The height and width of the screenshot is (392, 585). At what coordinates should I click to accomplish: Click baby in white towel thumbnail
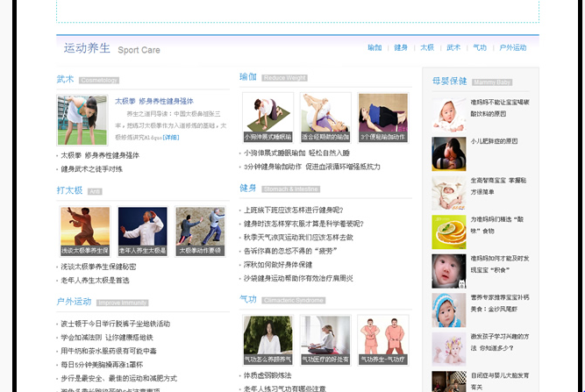449,115
